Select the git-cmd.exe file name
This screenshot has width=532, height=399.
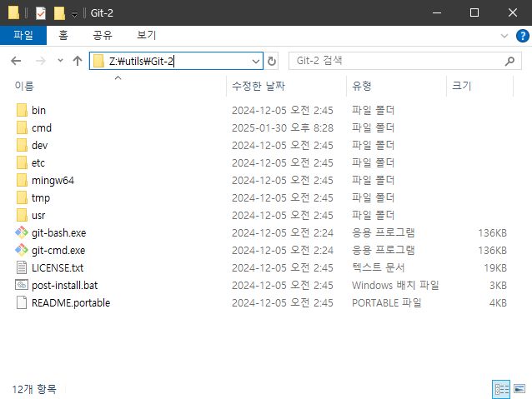(58, 251)
